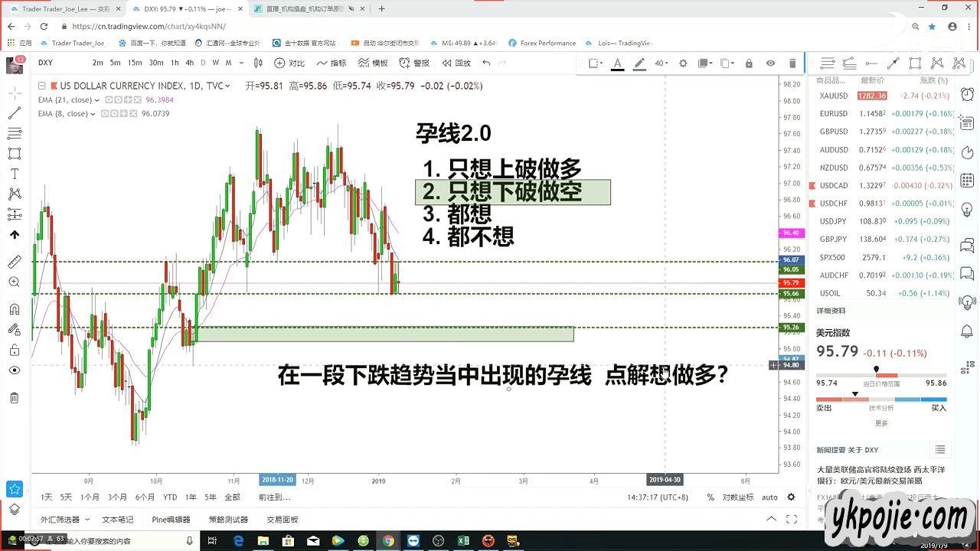Open the visual order layers dropdown

coord(704,64)
